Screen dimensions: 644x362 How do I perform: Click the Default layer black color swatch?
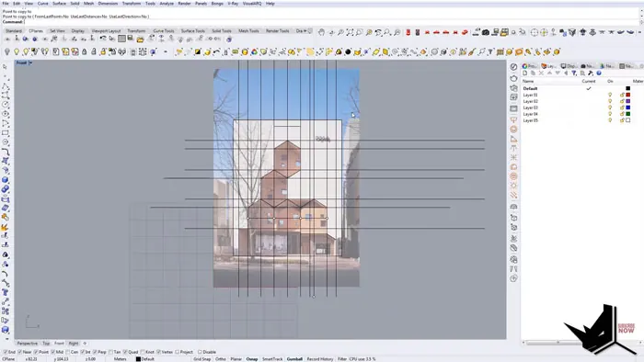click(x=627, y=88)
